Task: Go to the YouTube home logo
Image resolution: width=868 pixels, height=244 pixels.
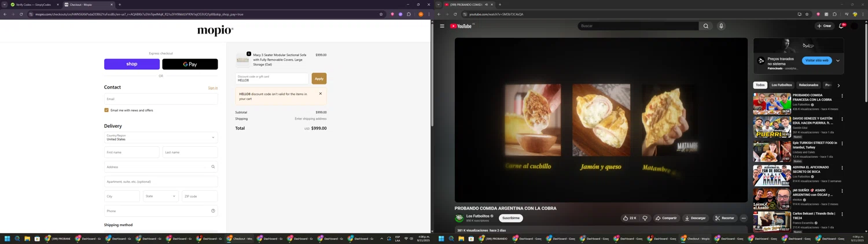Action: pyautogui.click(x=462, y=26)
